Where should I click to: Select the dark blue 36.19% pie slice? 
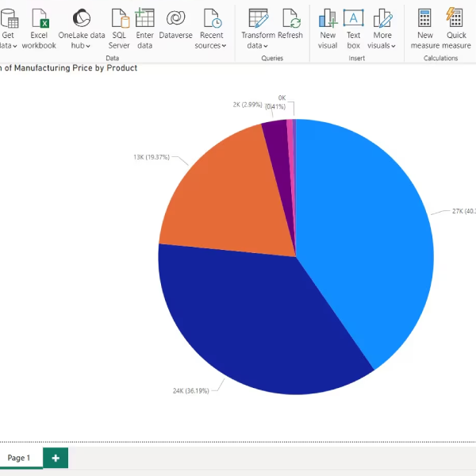[249, 322]
